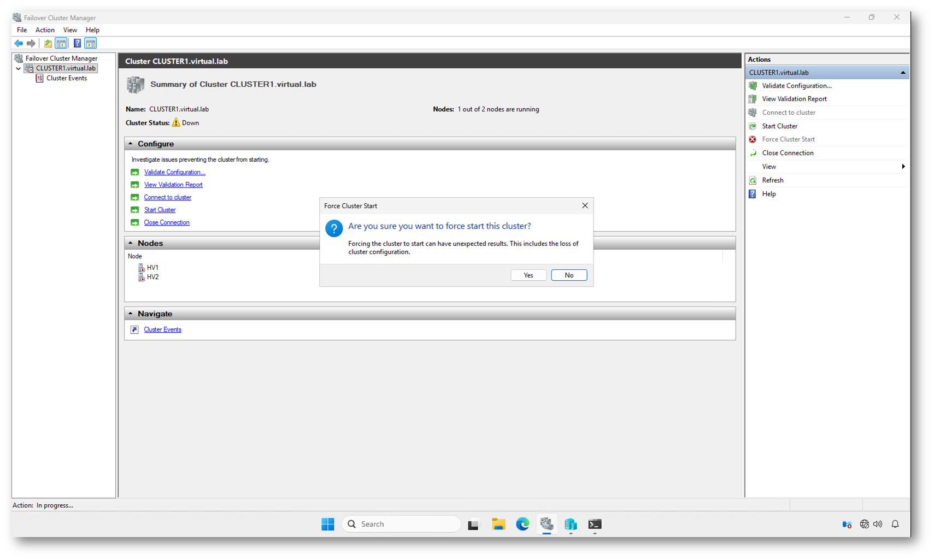Open the Action menu
Screen dimensions: 934x560
pyautogui.click(x=45, y=30)
